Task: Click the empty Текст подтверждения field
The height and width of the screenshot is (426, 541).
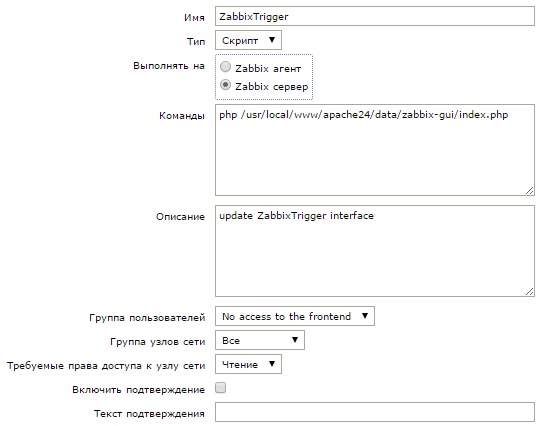Action: (375, 412)
